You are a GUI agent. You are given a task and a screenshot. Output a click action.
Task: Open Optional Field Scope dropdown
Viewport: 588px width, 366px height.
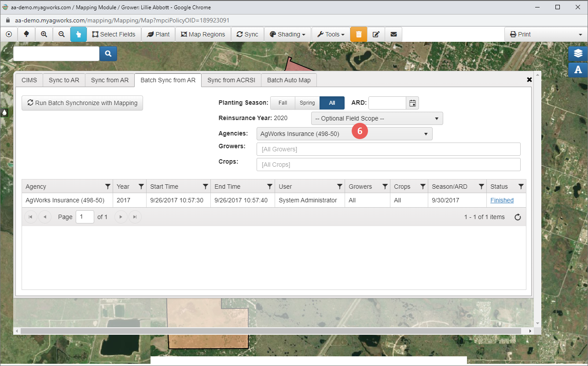[377, 118]
